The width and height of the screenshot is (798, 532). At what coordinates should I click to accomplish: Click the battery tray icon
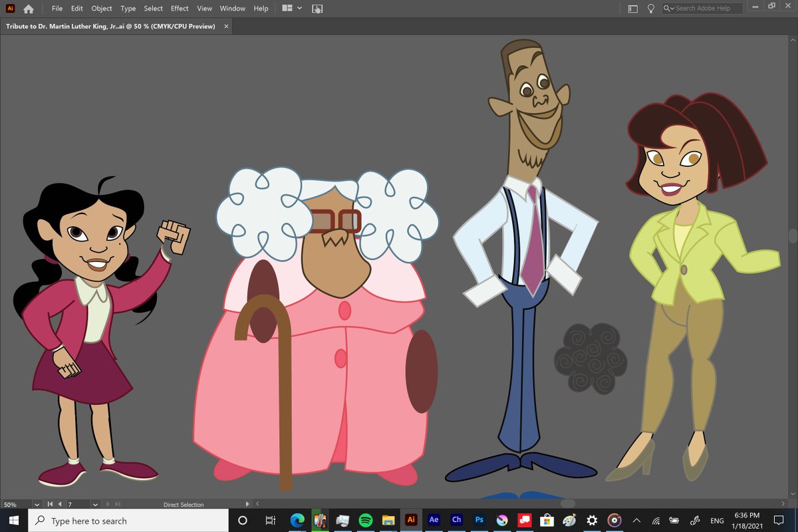click(675, 521)
